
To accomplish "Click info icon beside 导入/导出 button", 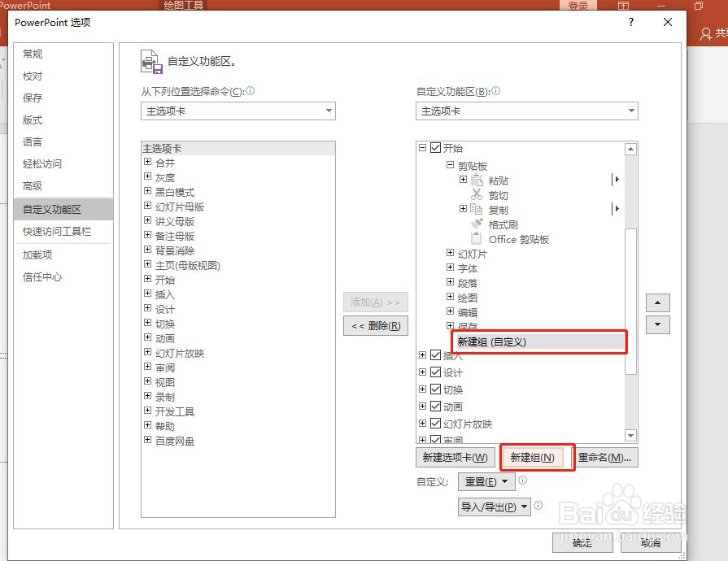I will 538,506.
